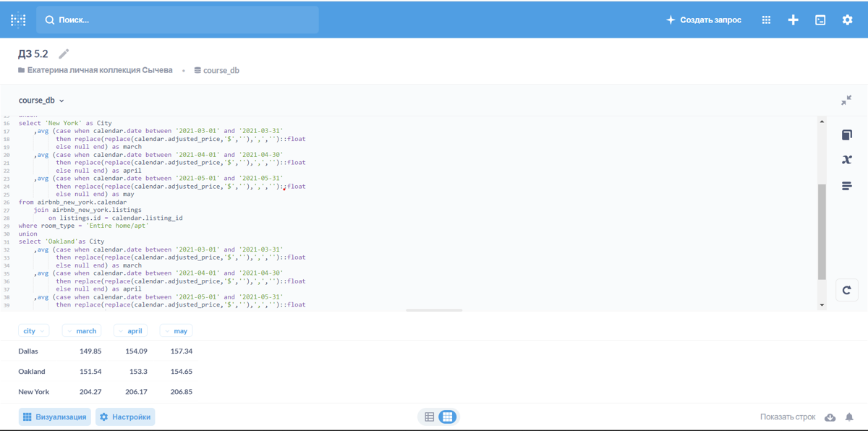The width and height of the screenshot is (868, 431).
Task: Download the full results cloud icon
Action: tap(830, 417)
